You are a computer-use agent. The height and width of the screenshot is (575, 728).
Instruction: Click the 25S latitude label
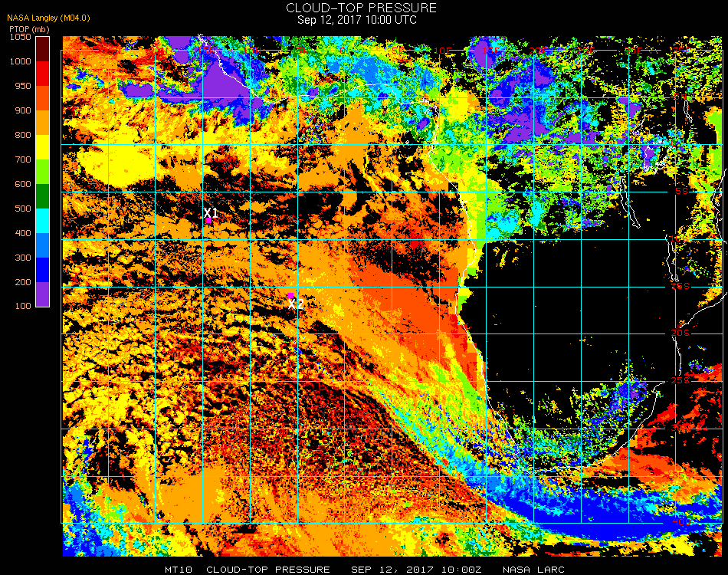pyautogui.click(x=680, y=380)
